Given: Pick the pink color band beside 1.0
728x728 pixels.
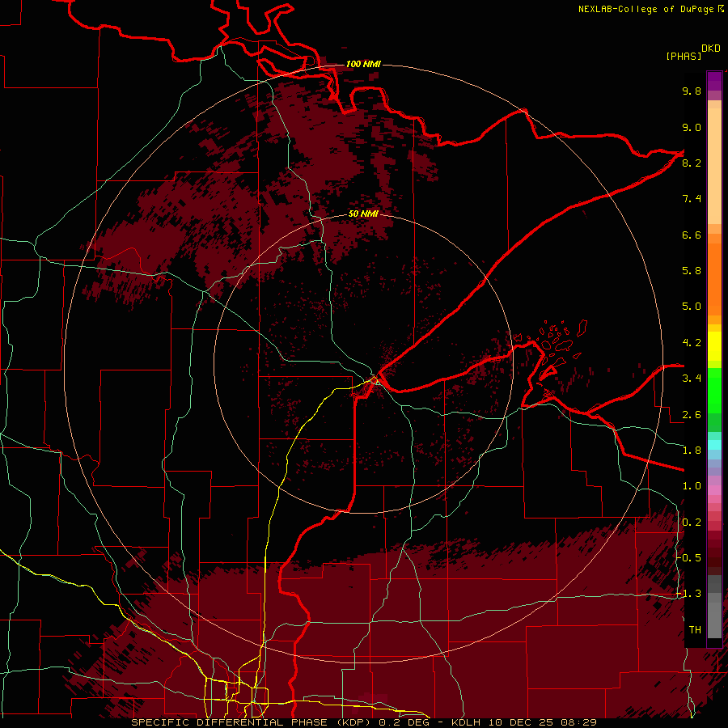Looking at the screenshot, I should 714,490.
